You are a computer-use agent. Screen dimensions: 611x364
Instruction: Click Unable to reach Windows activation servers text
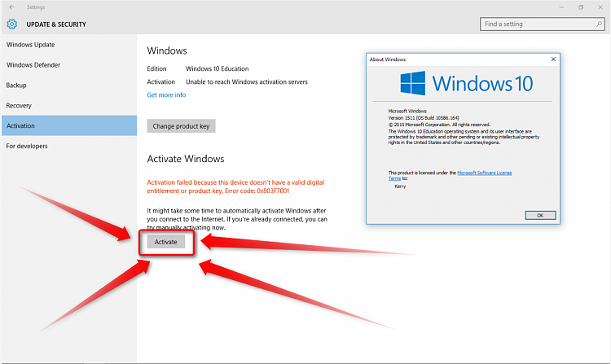click(x=247, y=82)
